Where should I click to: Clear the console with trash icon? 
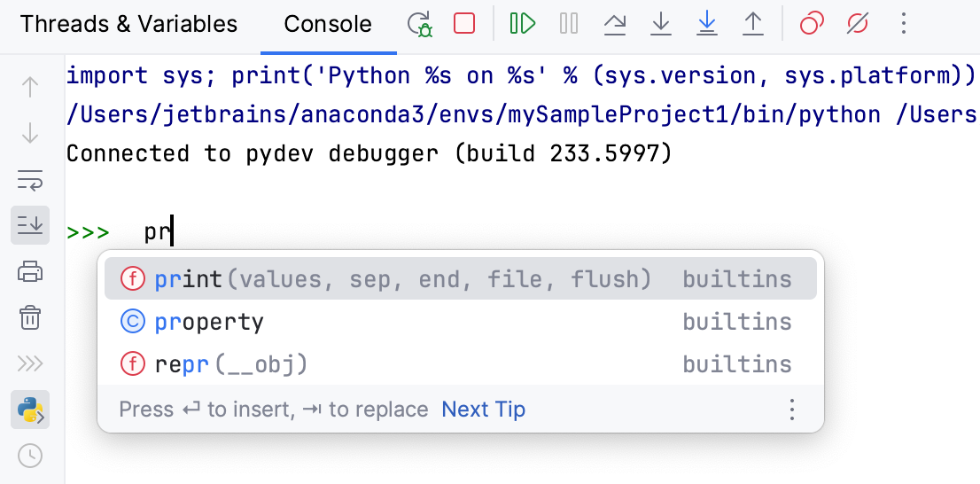coord(30,316)
